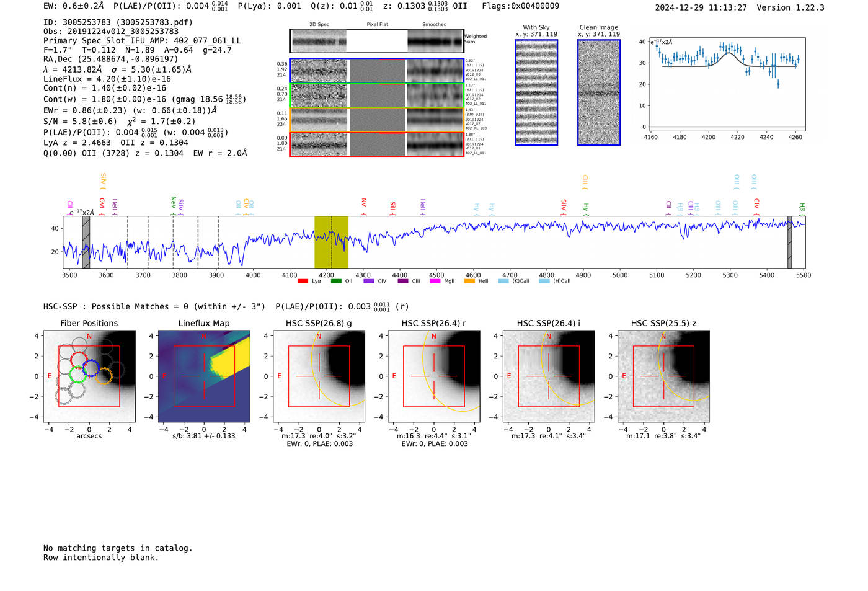Click 'No matching targets in catalog.' text
The height and width of the screenshot is (591, 868).
pyautogui.click(x=118, y=548)
